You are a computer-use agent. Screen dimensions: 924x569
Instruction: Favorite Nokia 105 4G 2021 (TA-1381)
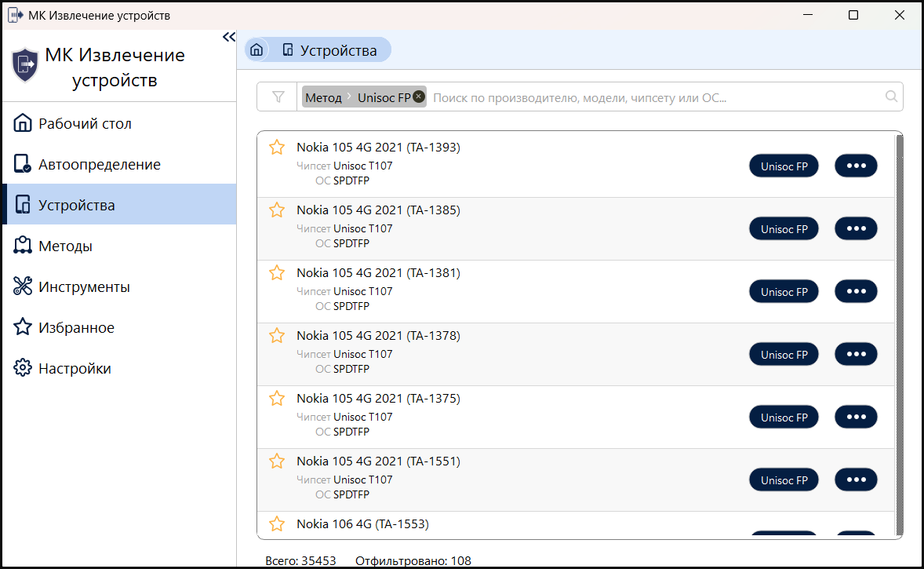tap(276, 272)
